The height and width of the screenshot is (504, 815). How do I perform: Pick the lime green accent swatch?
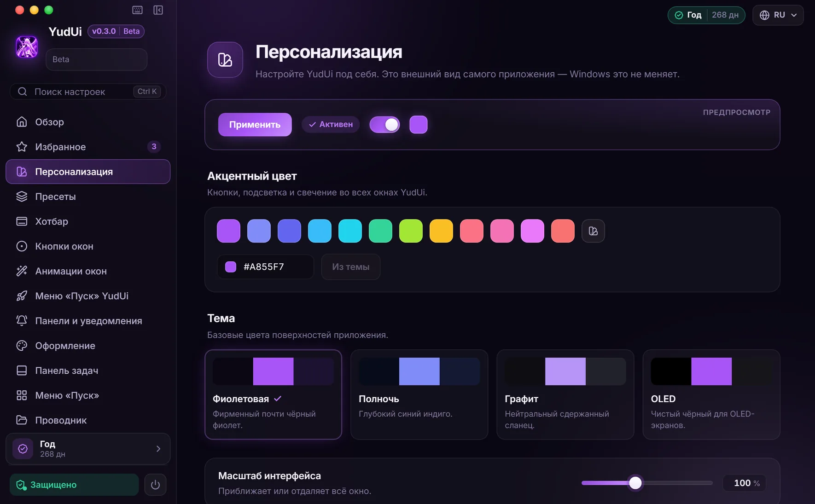[x=411, y=231]
